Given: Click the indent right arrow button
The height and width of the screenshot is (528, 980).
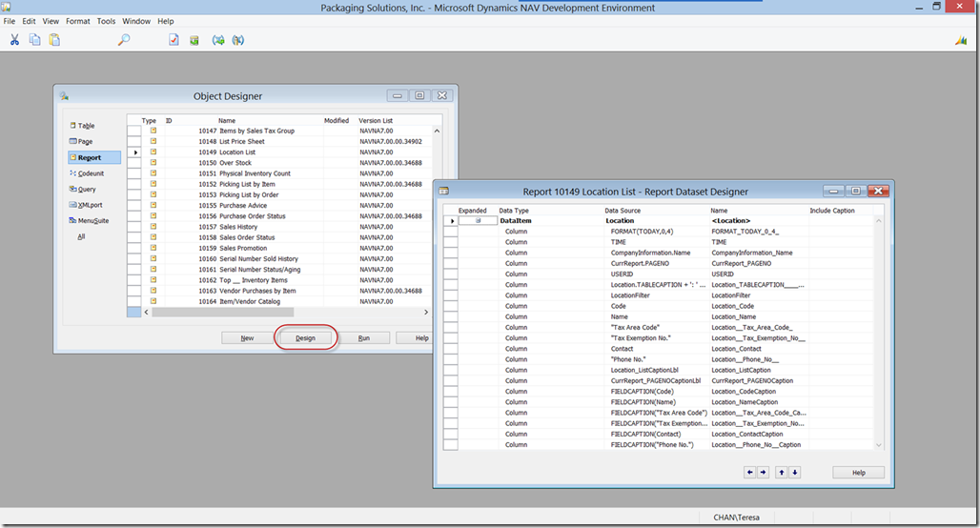Looking at the screenshot, I should 763,472.
